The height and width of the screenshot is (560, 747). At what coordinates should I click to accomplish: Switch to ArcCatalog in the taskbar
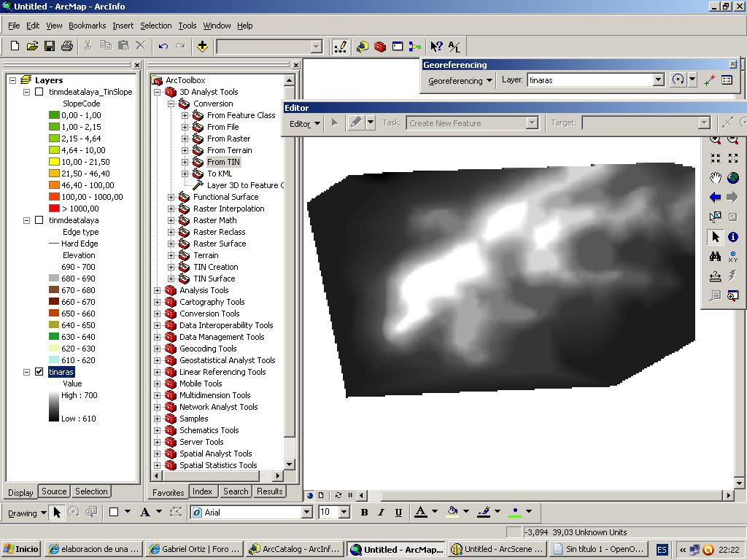(296, 549)
